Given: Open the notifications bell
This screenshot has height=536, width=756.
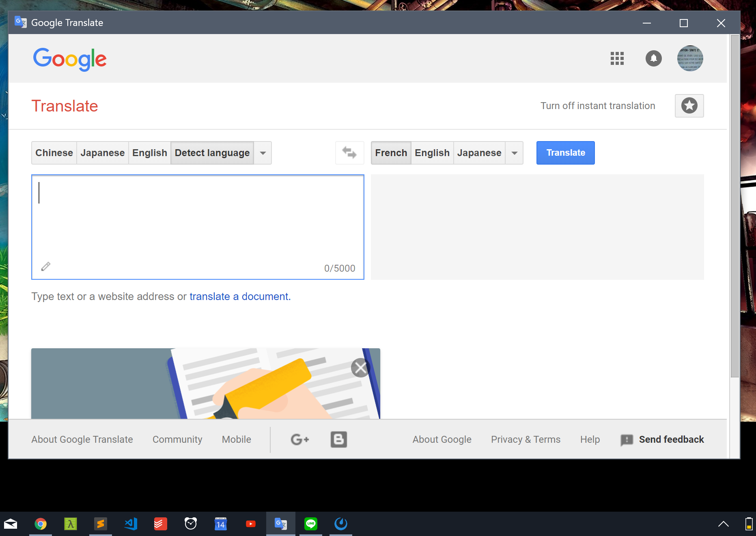Looking at the screenshot, I should click(653, 58).
